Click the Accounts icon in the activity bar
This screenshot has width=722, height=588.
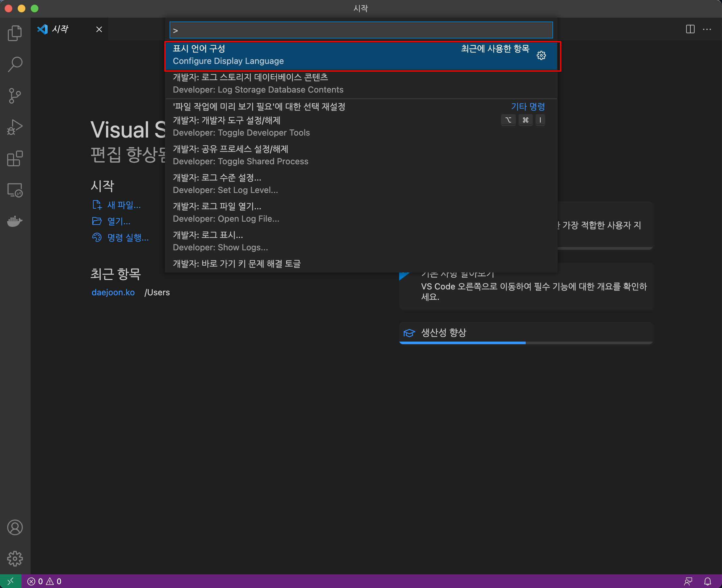pos(15,527)
